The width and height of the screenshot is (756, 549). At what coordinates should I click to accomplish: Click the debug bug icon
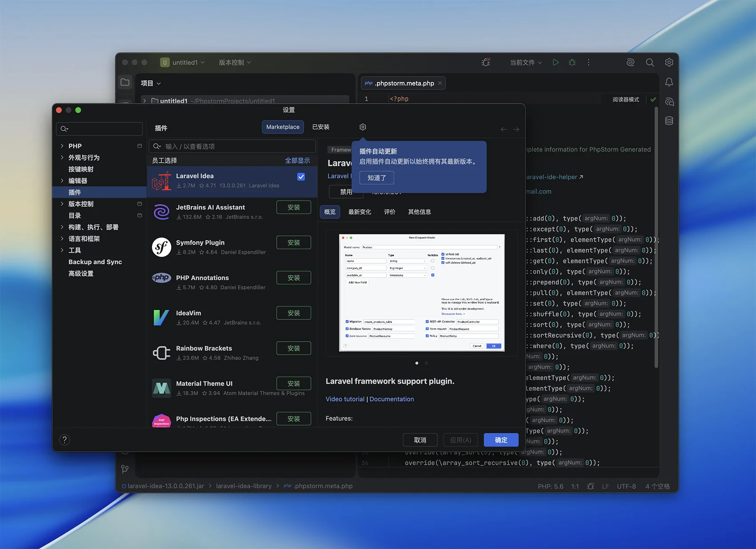572,63
